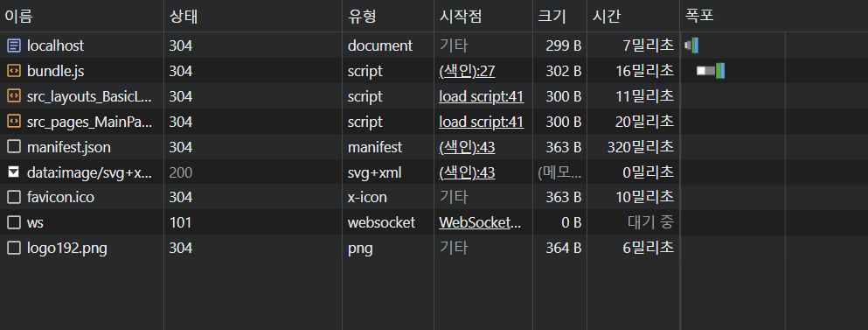This screenshot has width=868, height=330.
Task: Sort by the 시작점 column header
Action: pyautogui.click(x=483, y=16)
